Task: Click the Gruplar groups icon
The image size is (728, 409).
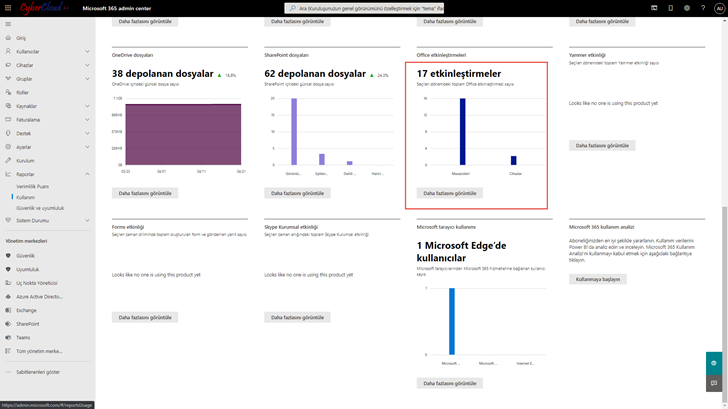Action: tap(8, 79)
